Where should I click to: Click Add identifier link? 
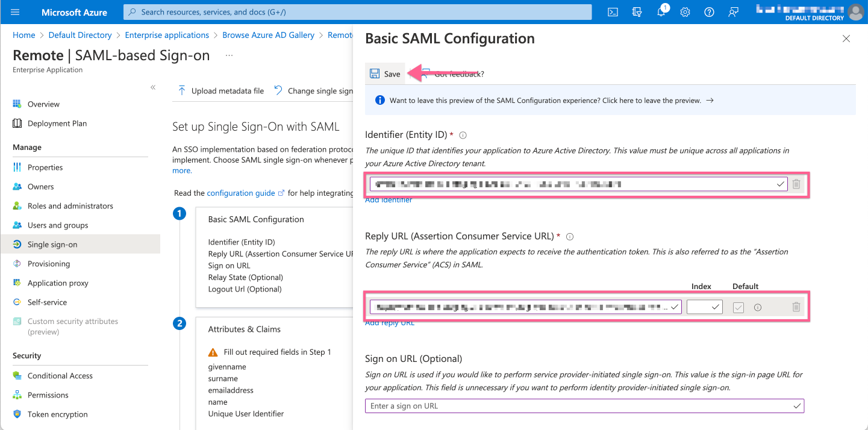click(389, 199)
